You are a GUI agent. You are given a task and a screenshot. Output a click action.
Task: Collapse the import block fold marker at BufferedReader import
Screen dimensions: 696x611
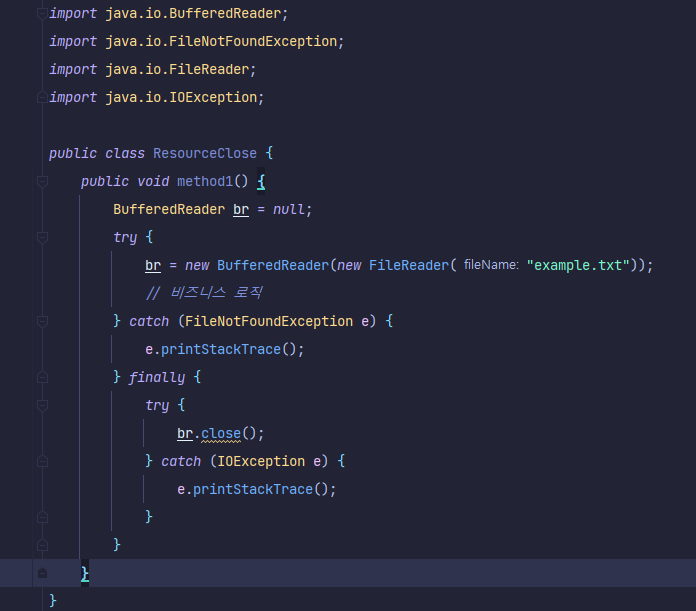click(x=42, y=14)
